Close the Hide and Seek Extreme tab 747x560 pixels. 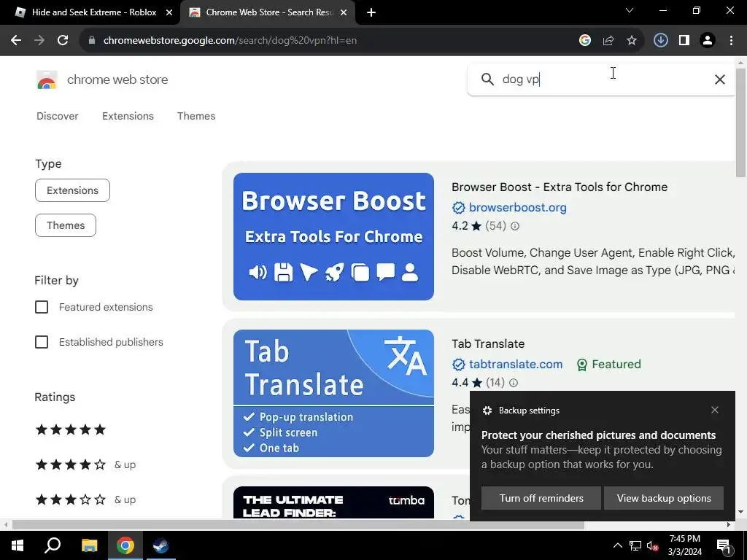click(169, 12)
